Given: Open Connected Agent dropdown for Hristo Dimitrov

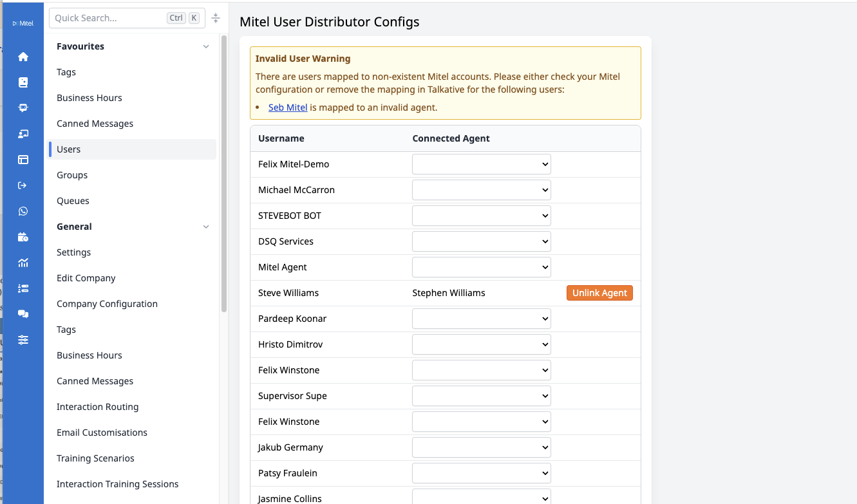Looking at the screenshot, I should coord(482,344).
